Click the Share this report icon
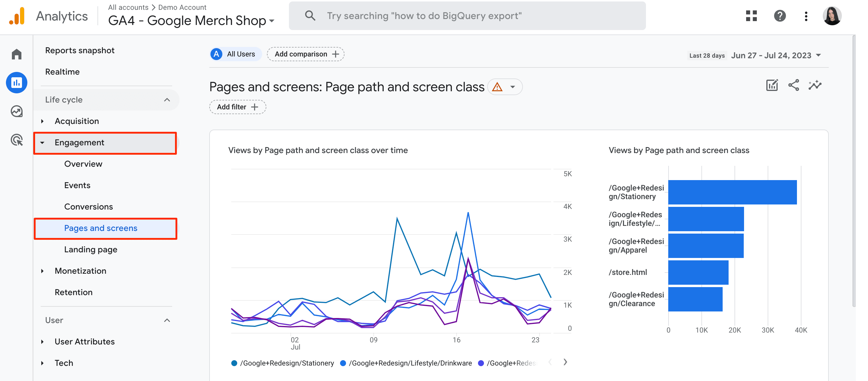 pos(793,85)
